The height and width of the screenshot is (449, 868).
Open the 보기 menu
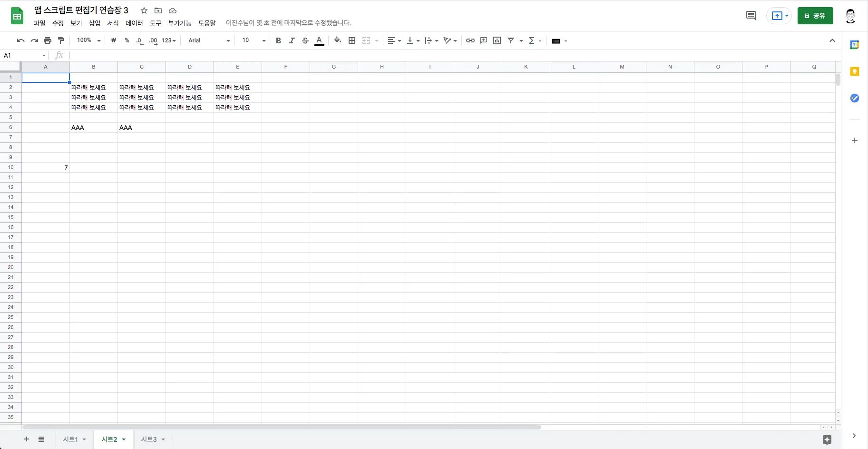76,23
